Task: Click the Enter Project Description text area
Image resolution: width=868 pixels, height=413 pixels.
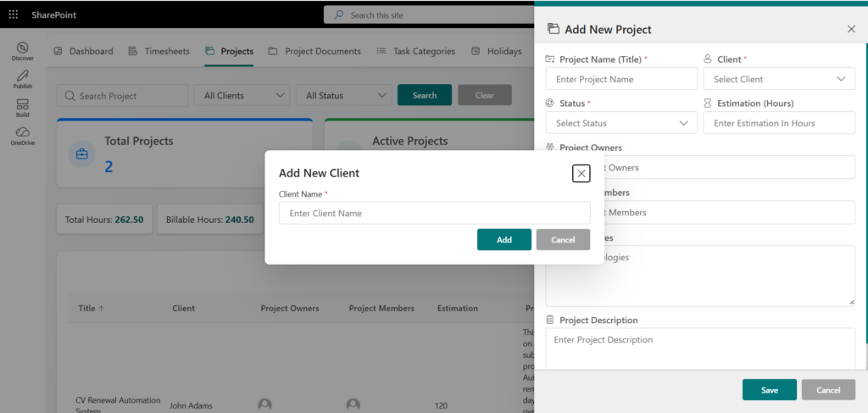Action: (x=700, y=349)
